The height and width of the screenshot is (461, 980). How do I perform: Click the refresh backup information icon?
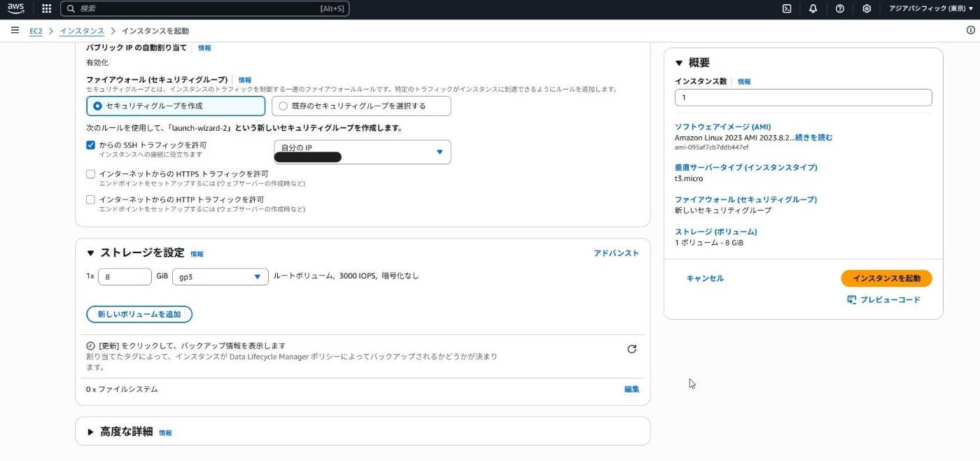pos(631,349)
